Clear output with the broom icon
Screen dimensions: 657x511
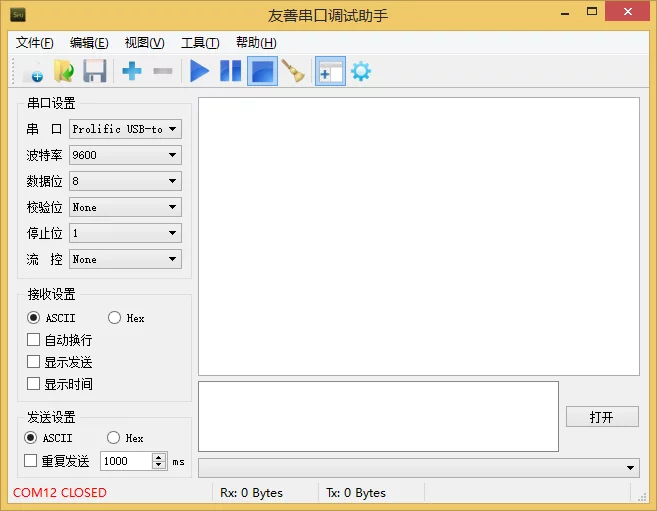[x=293, y=71]
